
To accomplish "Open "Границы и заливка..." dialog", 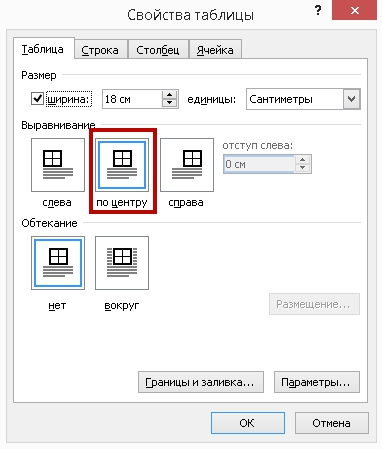I will pyautogui.click(x=201, y=382).
